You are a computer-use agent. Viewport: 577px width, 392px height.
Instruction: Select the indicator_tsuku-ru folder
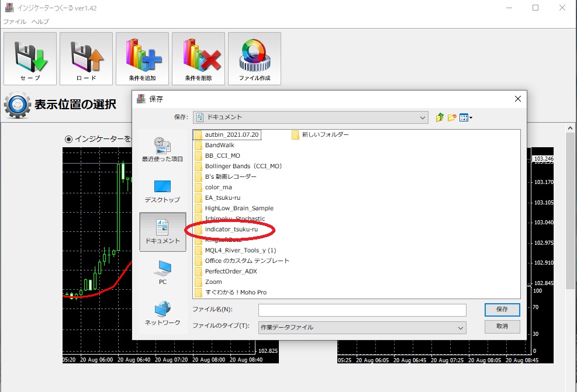(231, 229)
